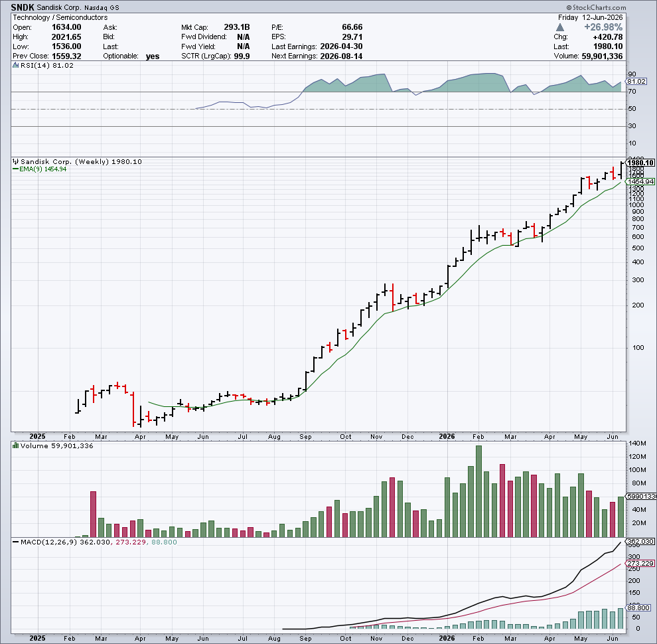Click the 362.030 MACD axis tag
The image size is (657, 644).
click(x=640, y=542)
